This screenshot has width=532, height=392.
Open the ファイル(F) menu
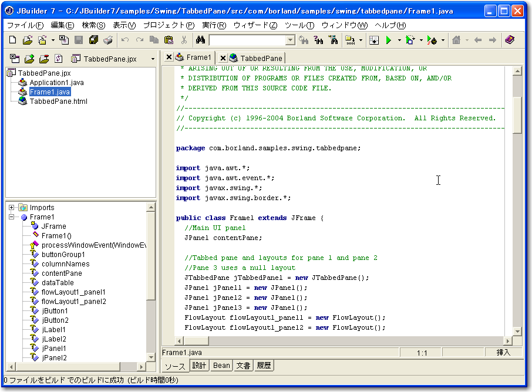tap(25, 25)
